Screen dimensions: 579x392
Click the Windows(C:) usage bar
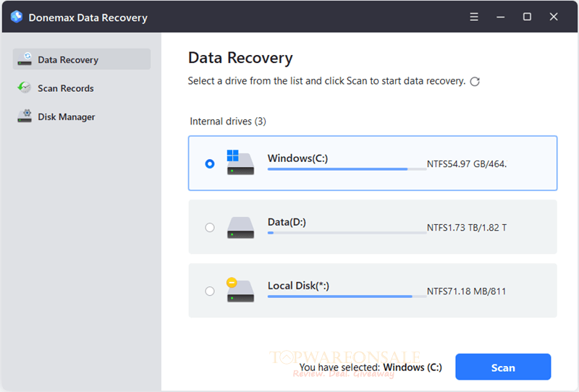coord(347,169)
